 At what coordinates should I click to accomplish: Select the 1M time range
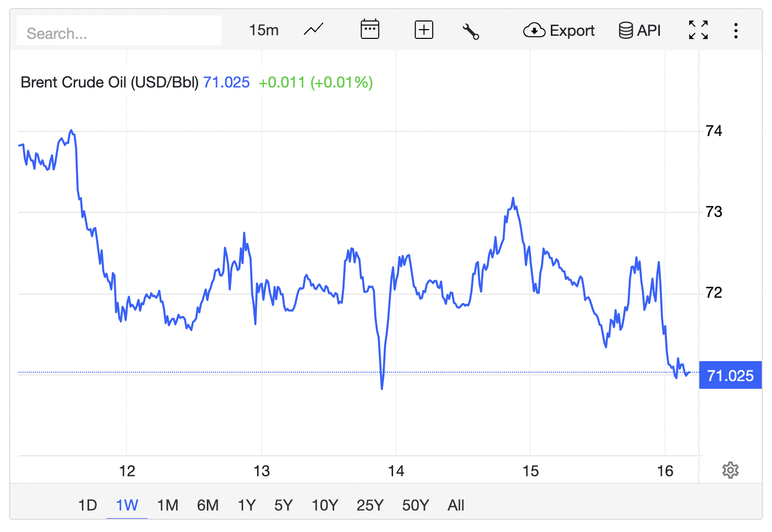coord(168,505)
